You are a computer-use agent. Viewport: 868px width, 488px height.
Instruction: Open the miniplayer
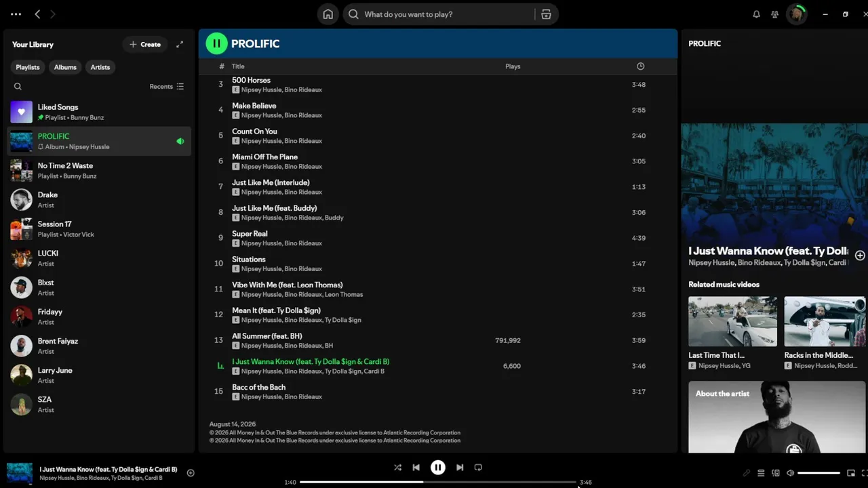click(851, 473)
